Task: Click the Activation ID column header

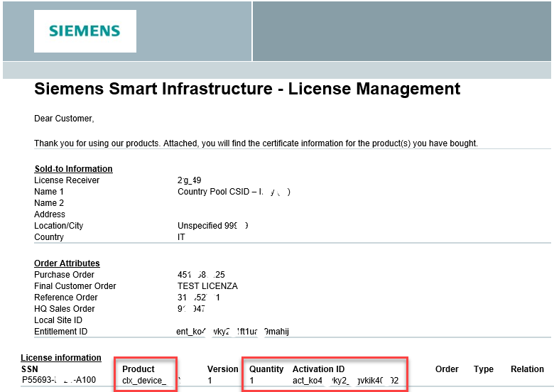Action: tap(318, 369)
